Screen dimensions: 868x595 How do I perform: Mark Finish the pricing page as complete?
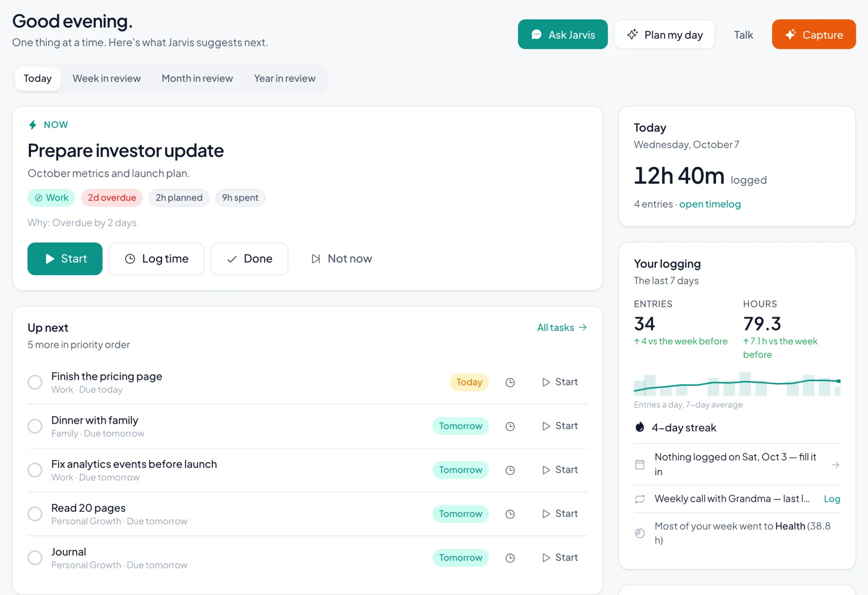(35, 382)
